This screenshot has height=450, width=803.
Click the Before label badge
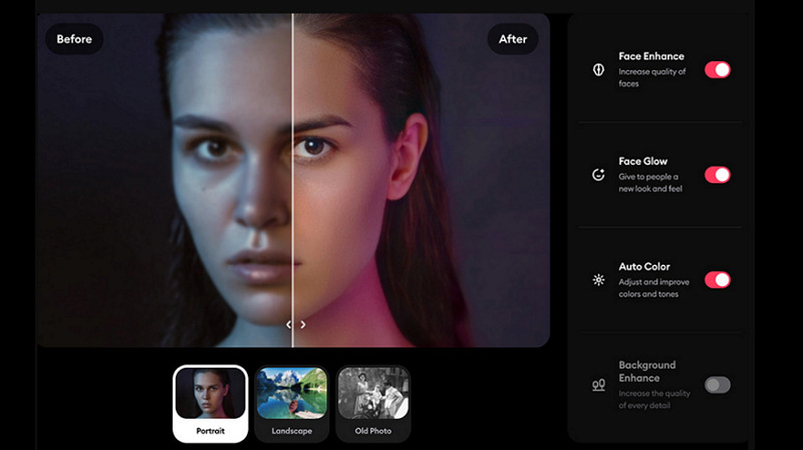(74, 39)
